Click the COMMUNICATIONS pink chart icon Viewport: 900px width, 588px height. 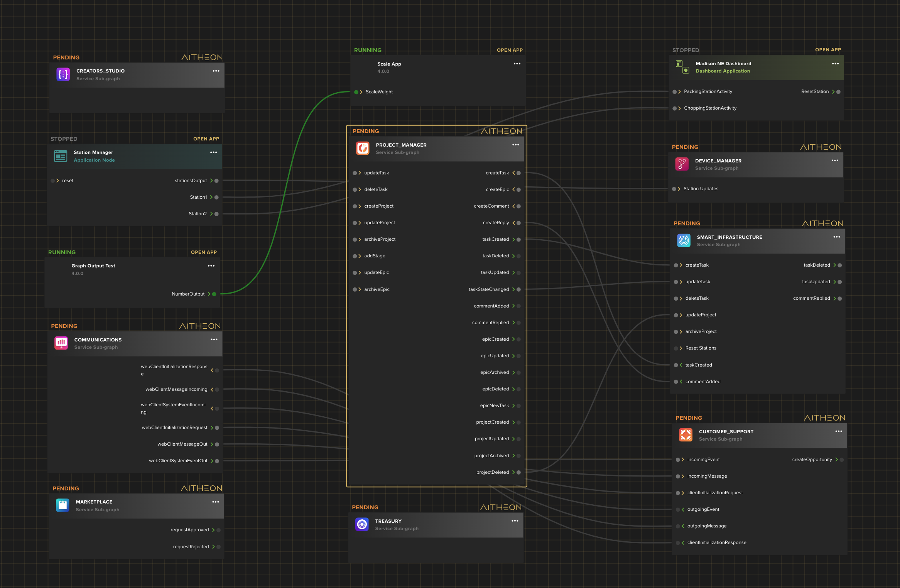(61, 343)
